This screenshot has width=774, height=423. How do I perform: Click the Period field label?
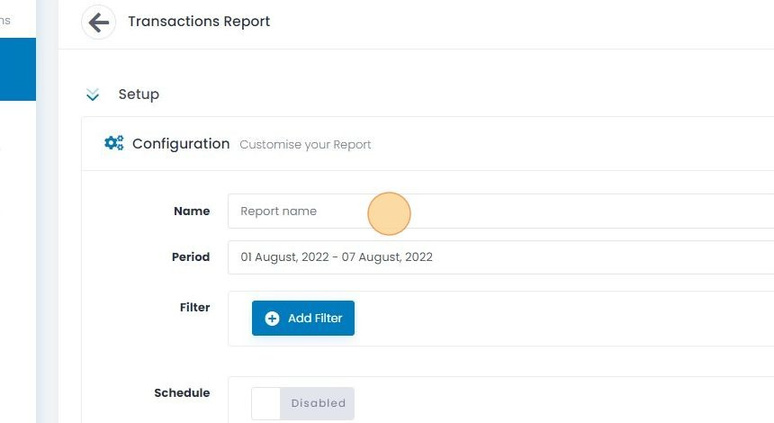click(191, 257)
